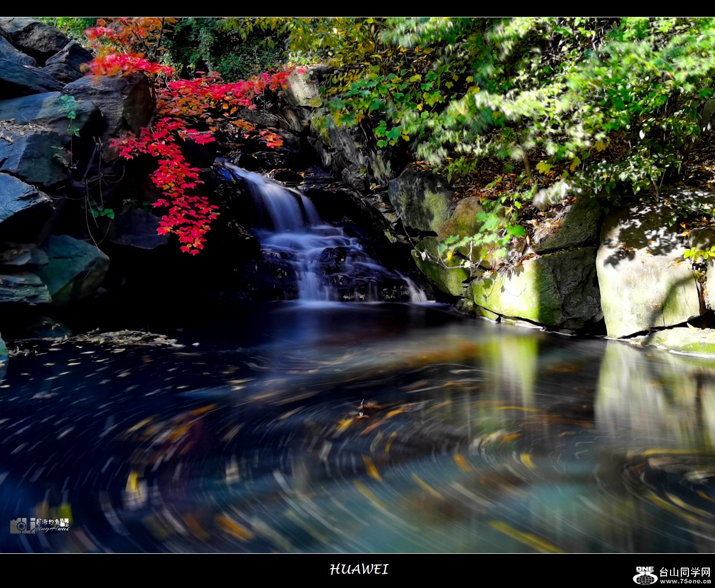
Task: Click the camera aperture watermark icon
Action: (x=22, y=525)
